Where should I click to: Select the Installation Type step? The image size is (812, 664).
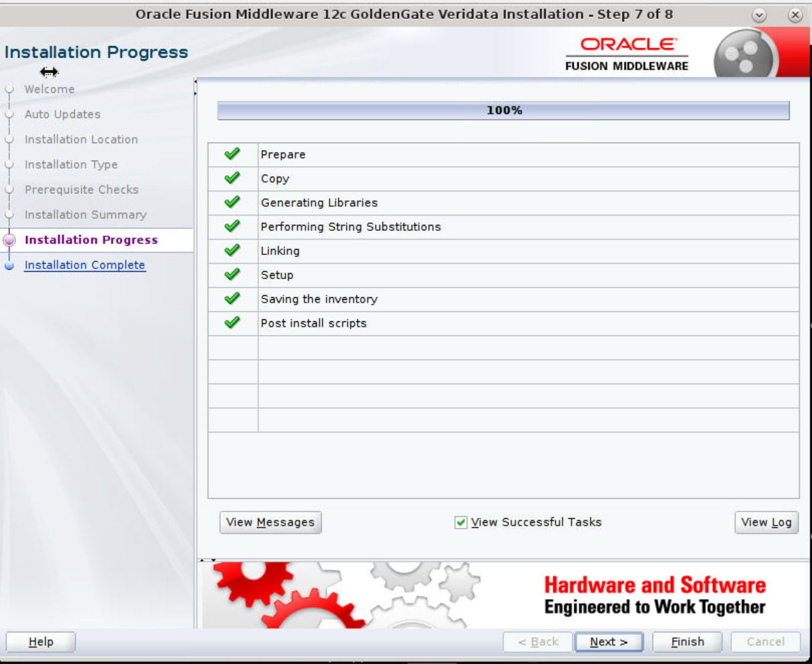pyautogui.click(x=71, y=165)
